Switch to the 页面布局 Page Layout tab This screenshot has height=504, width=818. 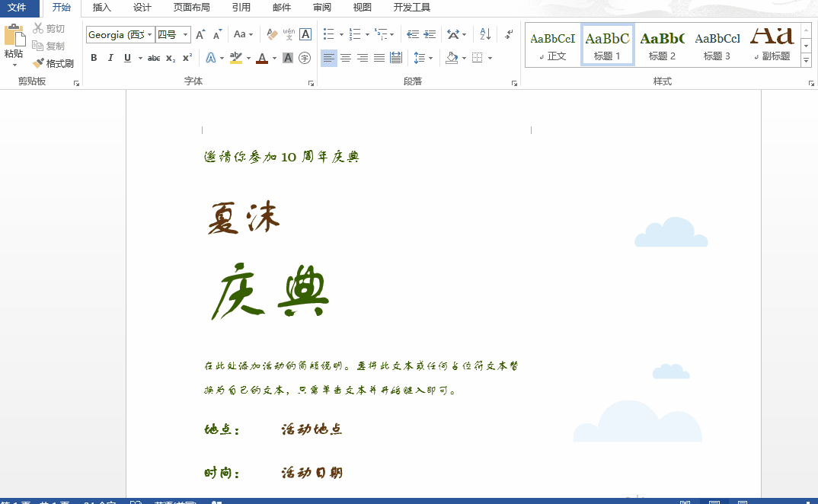tap(191, 8)
